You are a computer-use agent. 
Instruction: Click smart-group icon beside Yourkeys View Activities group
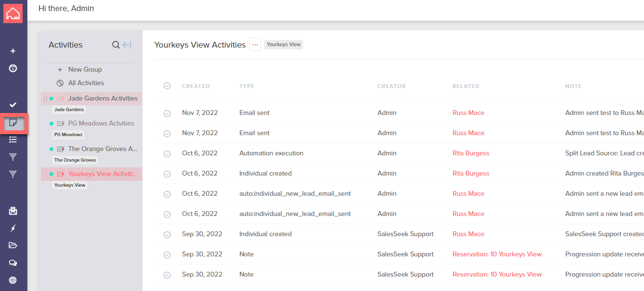tap(61, 174)
